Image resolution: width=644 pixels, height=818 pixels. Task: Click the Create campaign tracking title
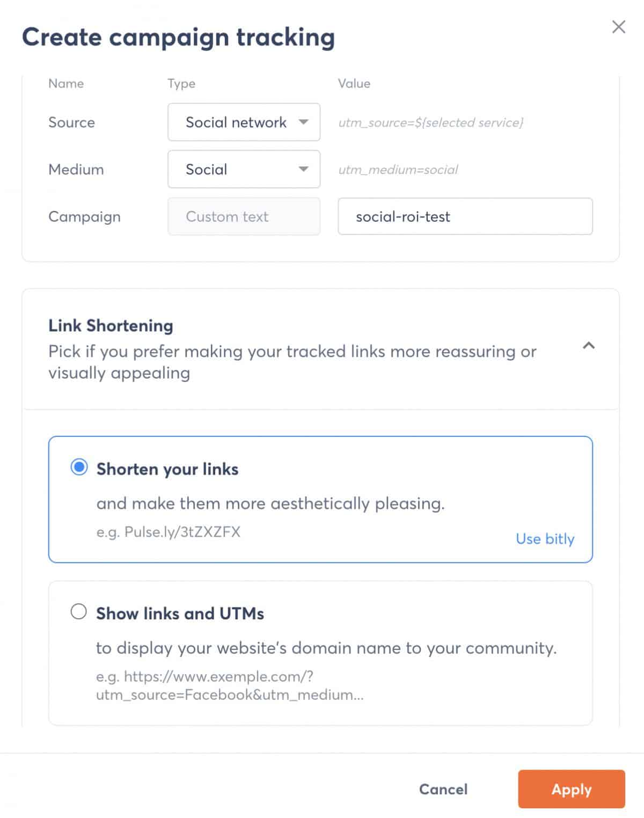tap(178, 37)
